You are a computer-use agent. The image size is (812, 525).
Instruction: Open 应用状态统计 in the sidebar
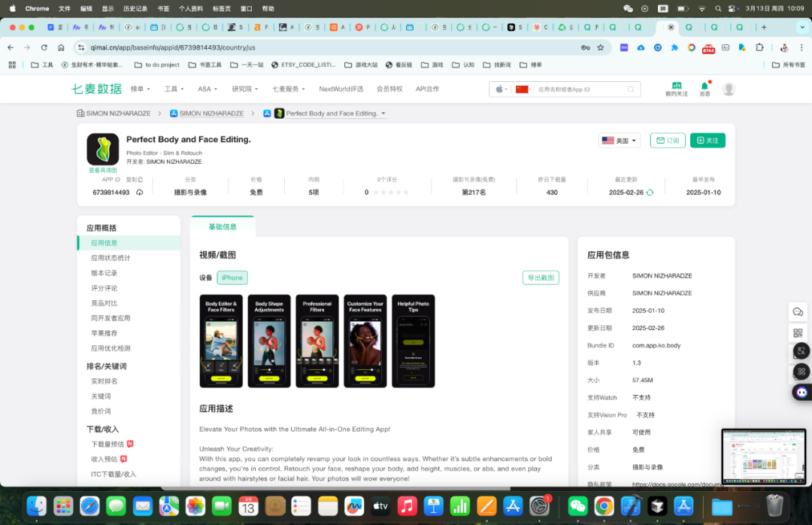point(111,258)
